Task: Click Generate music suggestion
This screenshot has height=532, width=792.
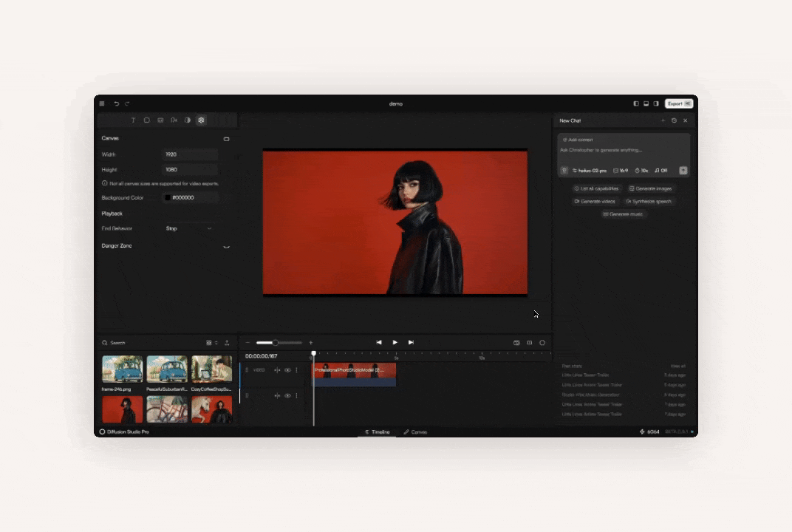Action: point(623,214)
